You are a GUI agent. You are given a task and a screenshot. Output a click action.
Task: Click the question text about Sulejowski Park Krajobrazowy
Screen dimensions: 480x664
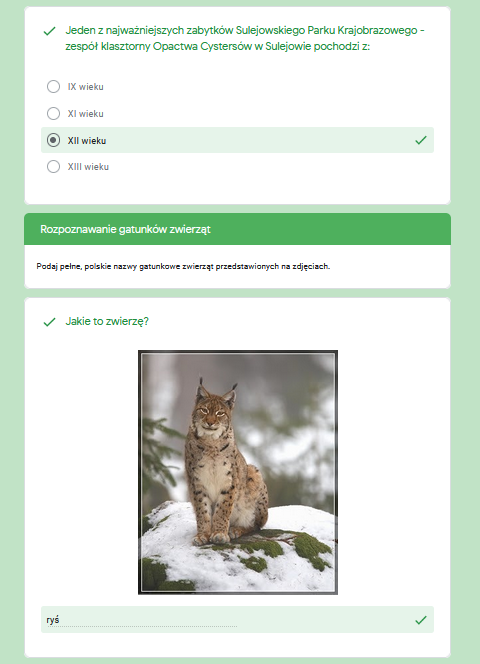click(x=245, y=38)
